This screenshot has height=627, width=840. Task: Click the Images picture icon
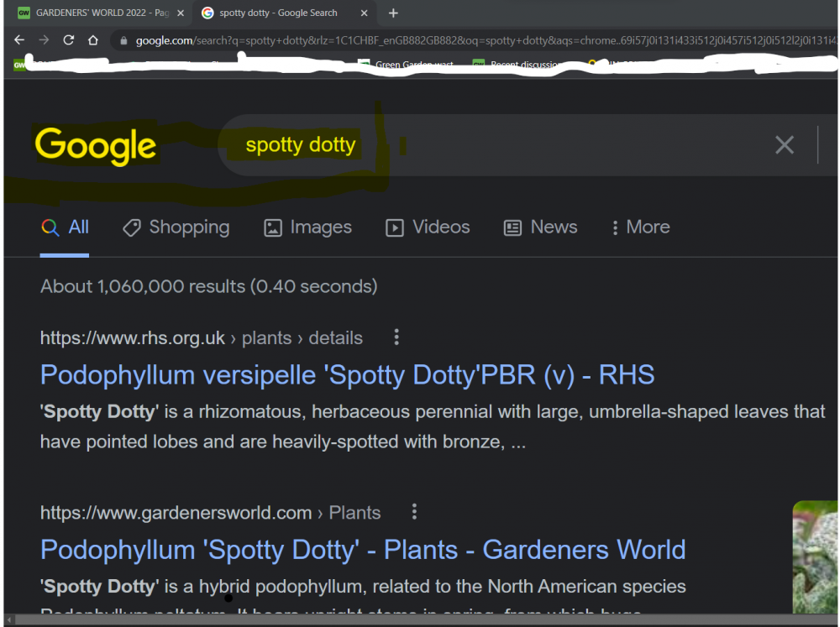(273, 227)
